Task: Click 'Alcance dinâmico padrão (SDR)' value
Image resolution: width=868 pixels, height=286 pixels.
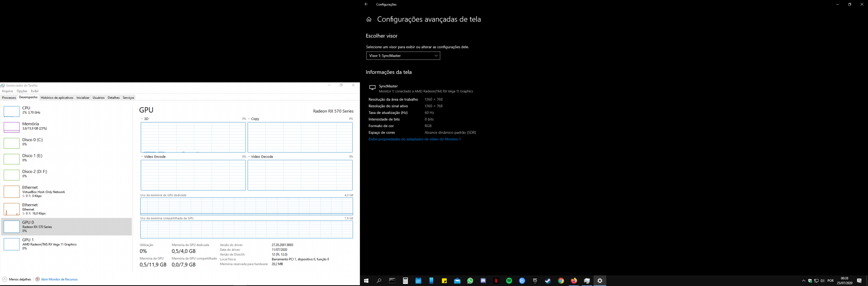Action: pyautogui.click(x=450, y=133)
